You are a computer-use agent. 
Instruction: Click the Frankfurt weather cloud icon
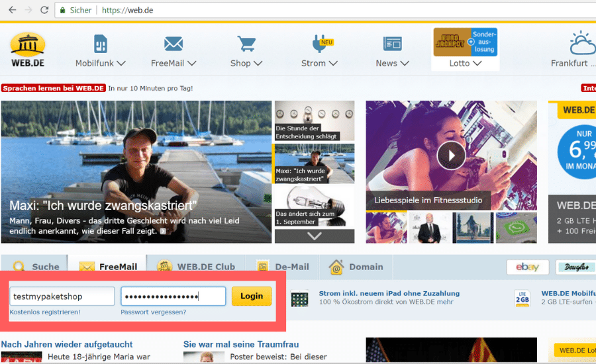tap(583, 44)
